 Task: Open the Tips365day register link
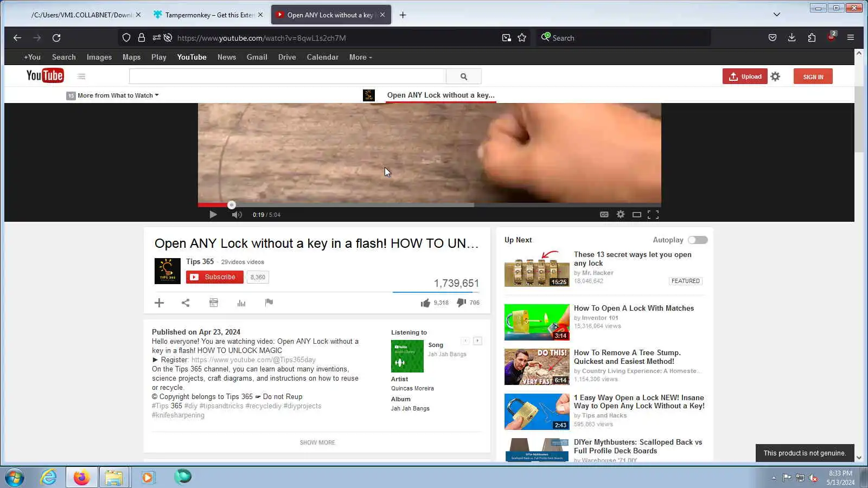[x=253, y=360]
